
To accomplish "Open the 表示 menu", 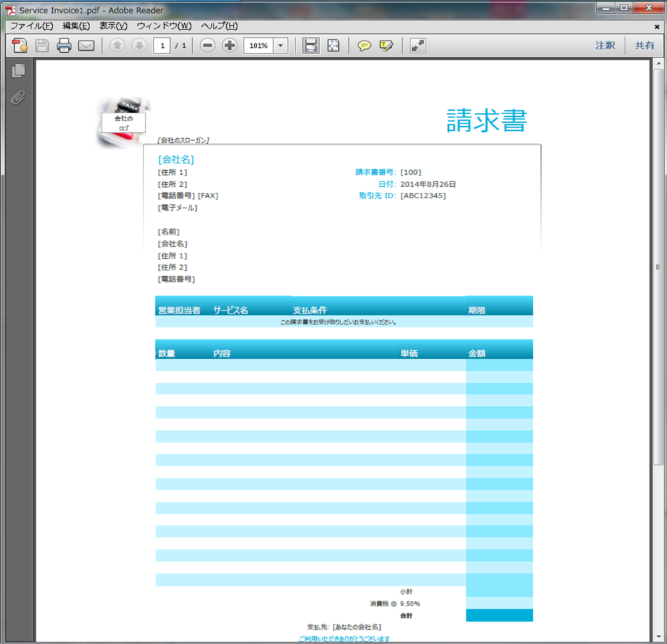I will 113,26.
